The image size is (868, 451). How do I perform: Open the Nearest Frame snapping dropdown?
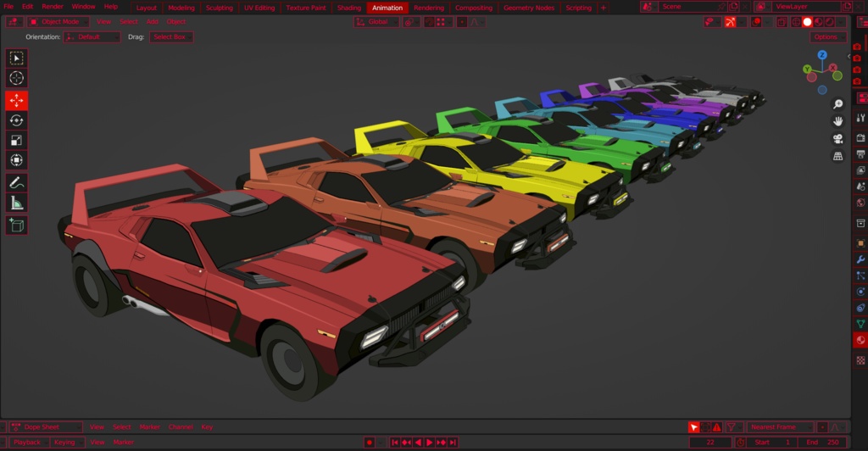tap(780, 427)
